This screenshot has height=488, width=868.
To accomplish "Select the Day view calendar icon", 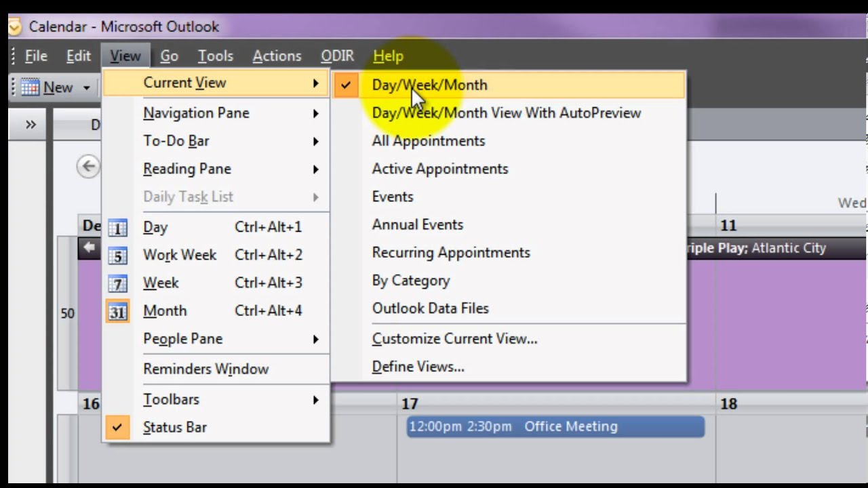I will (118, 228).
